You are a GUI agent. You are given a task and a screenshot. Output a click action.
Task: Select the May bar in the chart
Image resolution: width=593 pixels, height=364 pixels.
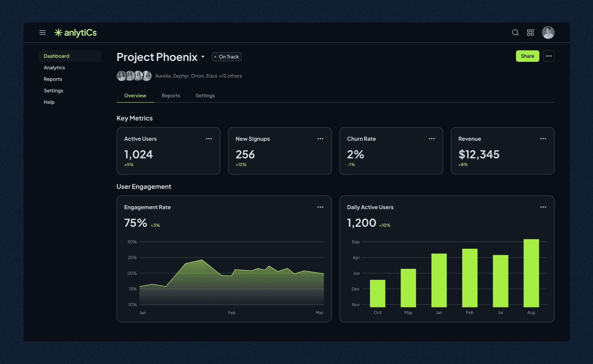tap(408, 288)
